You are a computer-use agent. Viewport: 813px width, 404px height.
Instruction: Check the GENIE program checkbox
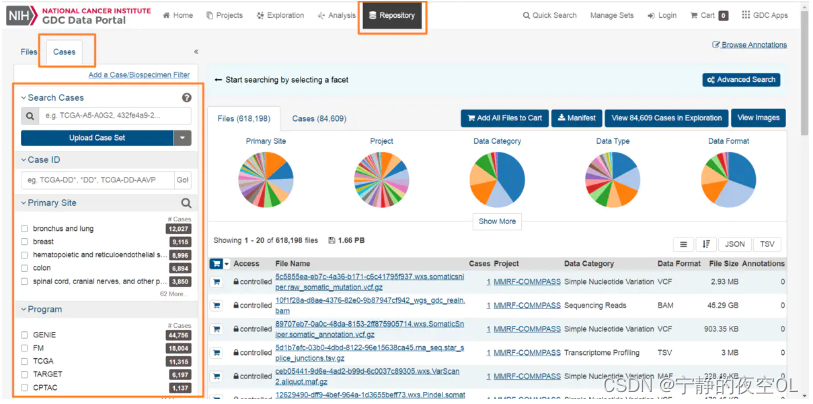24,335
